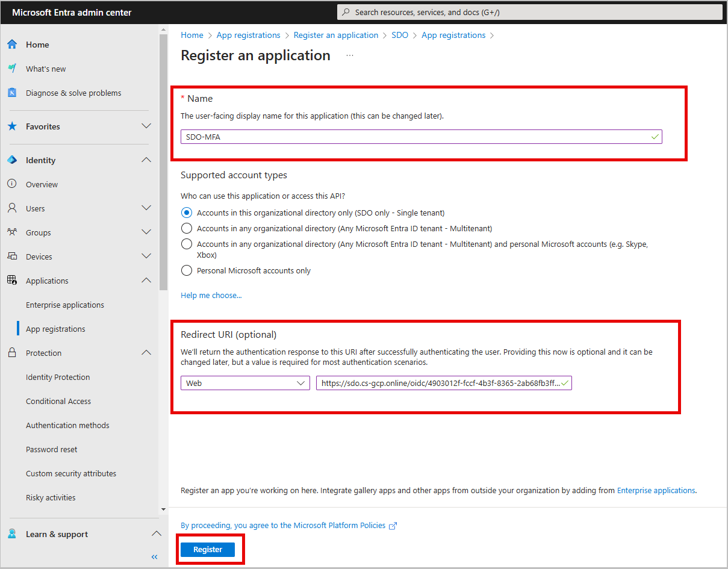Click the Name field containing SDO-MFA
This screenshot has width=728, height=569.
(422, 137)
